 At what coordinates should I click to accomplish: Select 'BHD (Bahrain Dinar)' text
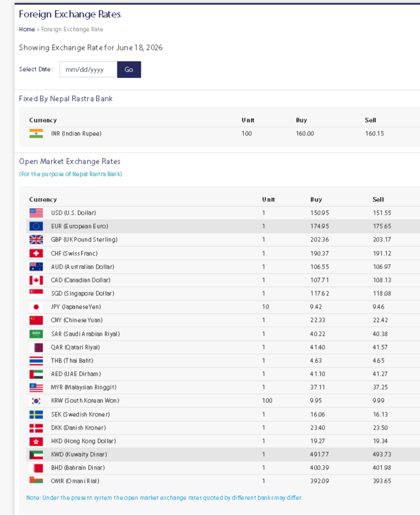pos(78,468)
